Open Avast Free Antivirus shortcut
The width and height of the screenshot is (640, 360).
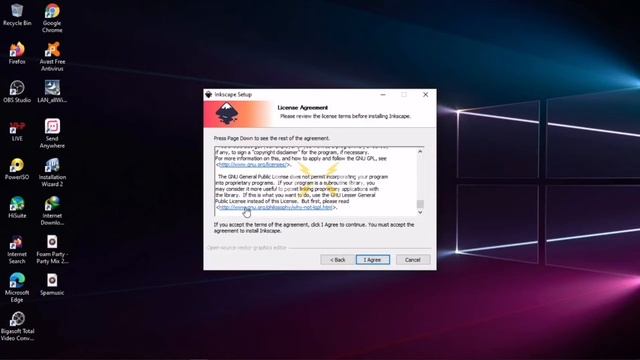click(52, 56)
